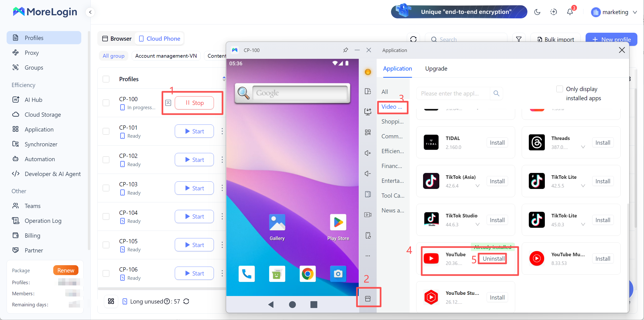Select the CP-103 profile checkbox
The width and height of the screenshot is (644, 320).
pyautogui.click(x=106, y=188)
